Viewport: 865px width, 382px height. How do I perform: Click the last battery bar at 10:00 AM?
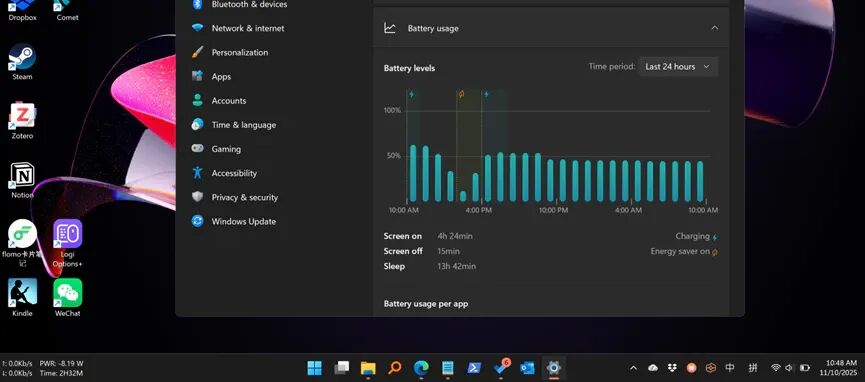coord(700,182)
